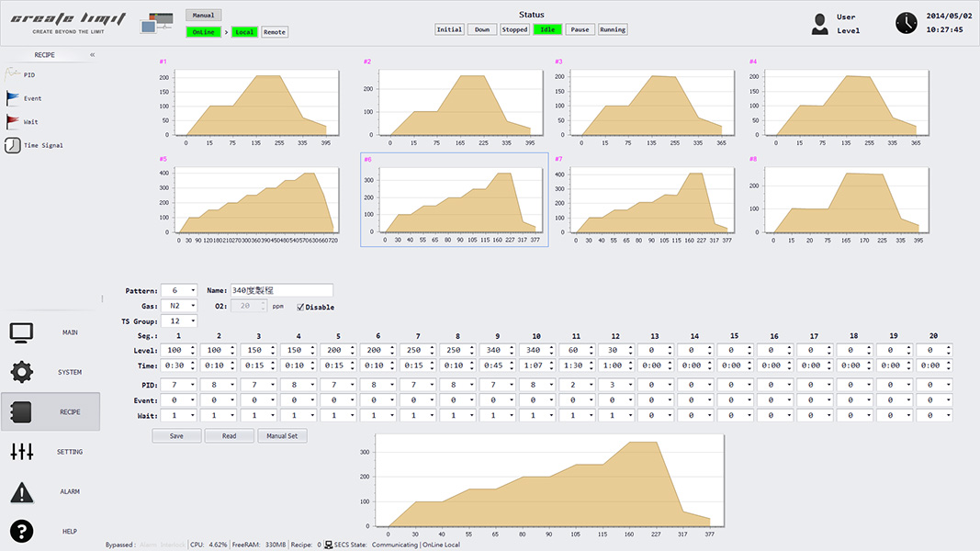Image resolution: width=980 pixels, height=551 pixels.
Task: Open the SYSTEM gear icon
Action: tap(21, 372)
